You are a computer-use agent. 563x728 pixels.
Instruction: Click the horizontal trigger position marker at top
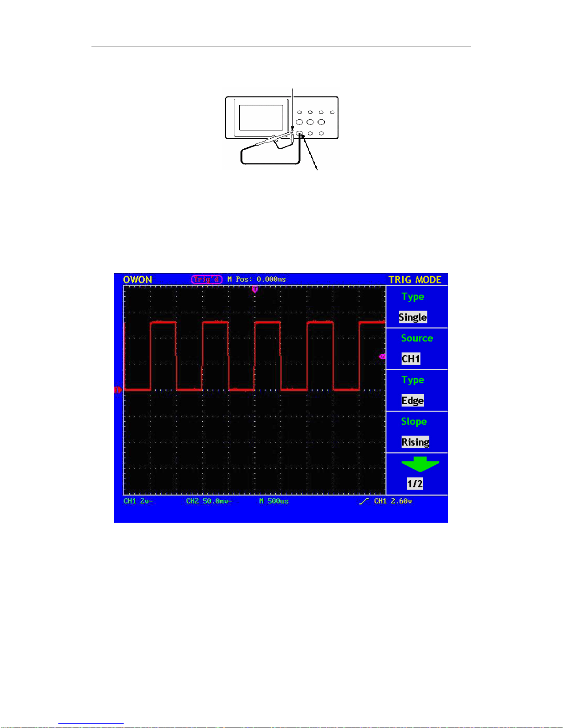click(x=255, y=289)
